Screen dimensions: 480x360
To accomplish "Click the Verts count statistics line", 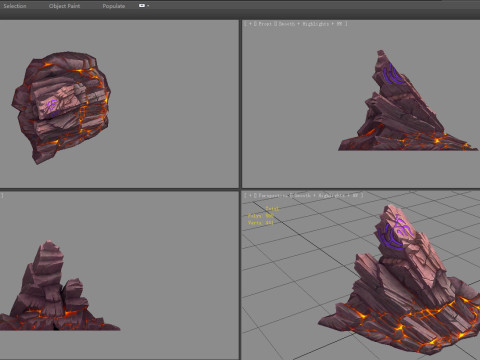I will pyautogui.click(x=261, y=223).
